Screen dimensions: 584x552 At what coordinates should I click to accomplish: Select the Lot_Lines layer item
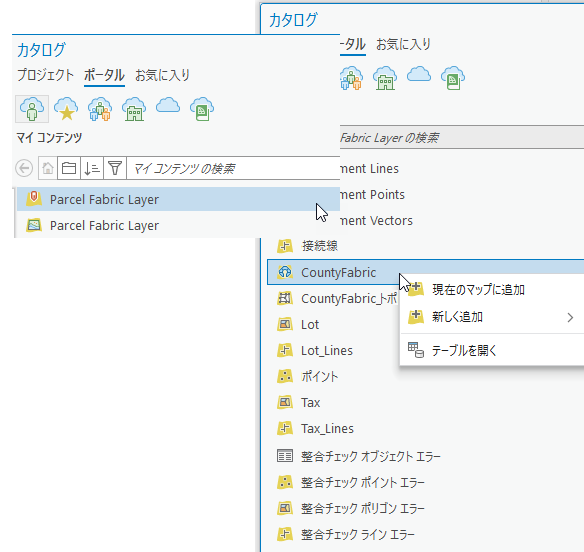coord(327,350)
